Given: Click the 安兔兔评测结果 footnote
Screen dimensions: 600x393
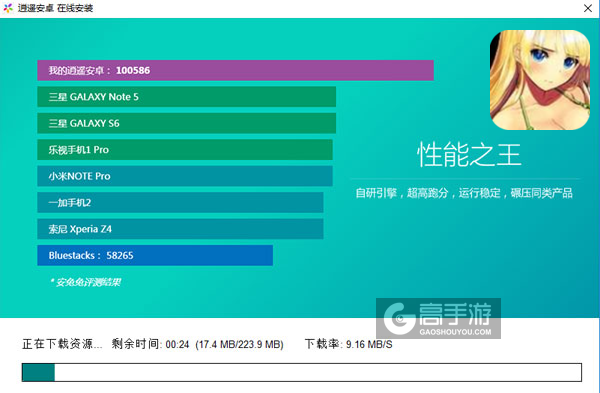Looking at the screenshot, I should [85, 282].
